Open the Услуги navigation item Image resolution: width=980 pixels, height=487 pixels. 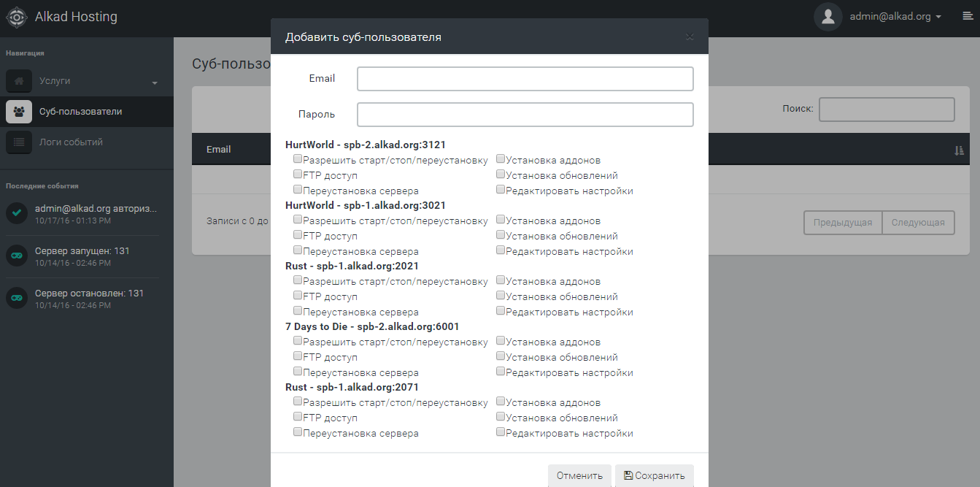[87, 81]
